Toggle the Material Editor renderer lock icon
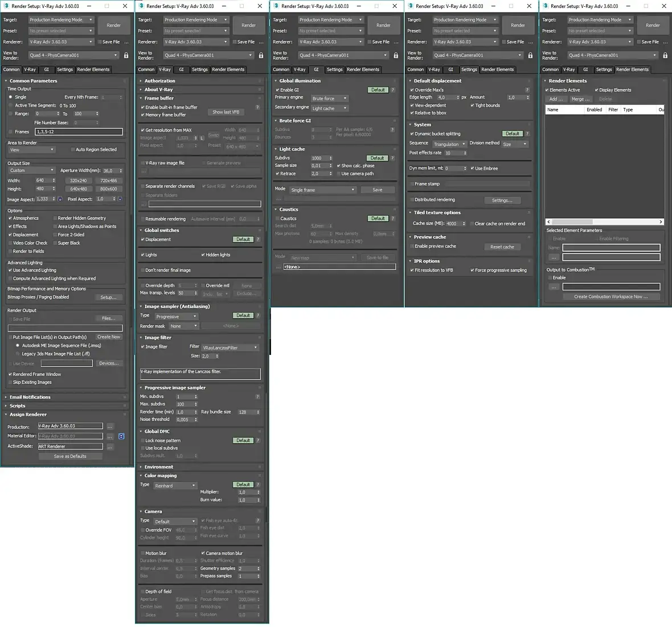The width and height of the screenshot is (672, 627). (x=121, y=436)
